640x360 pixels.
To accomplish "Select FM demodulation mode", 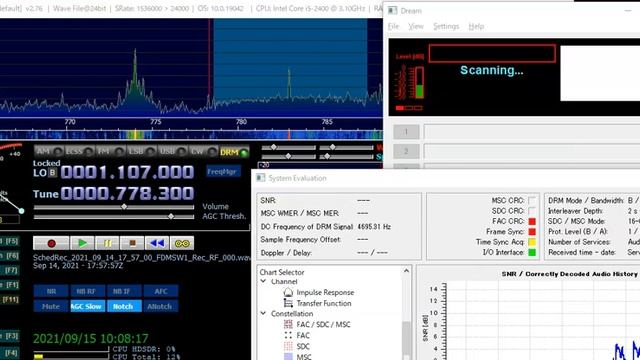I will (x=110, y=151).
